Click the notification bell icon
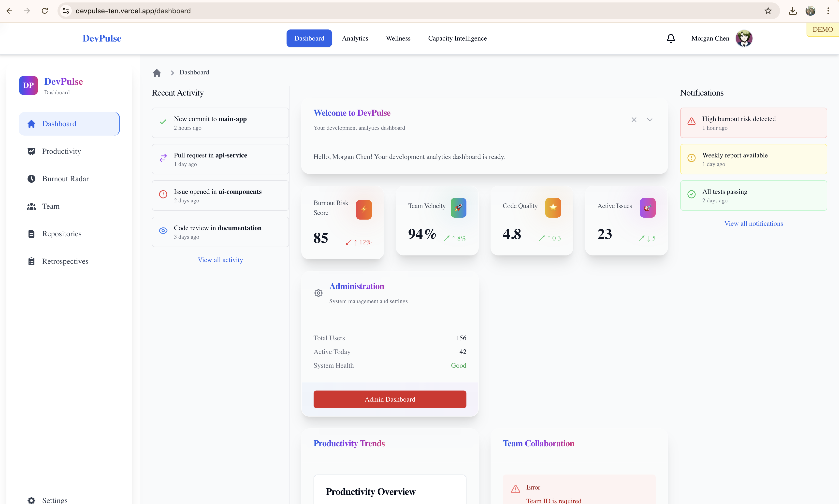This screenshot has height=504, width=839. pos(670,38)
